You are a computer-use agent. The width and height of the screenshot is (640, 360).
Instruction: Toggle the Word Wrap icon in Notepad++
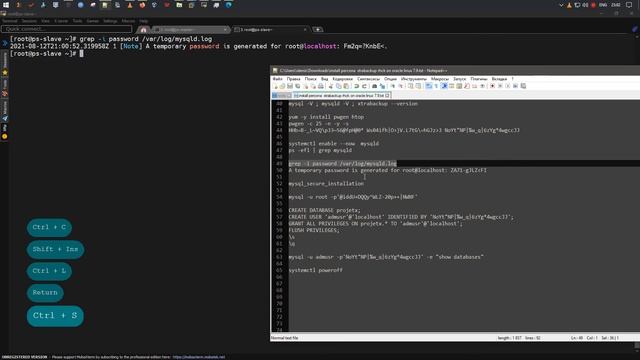(428, 86)
